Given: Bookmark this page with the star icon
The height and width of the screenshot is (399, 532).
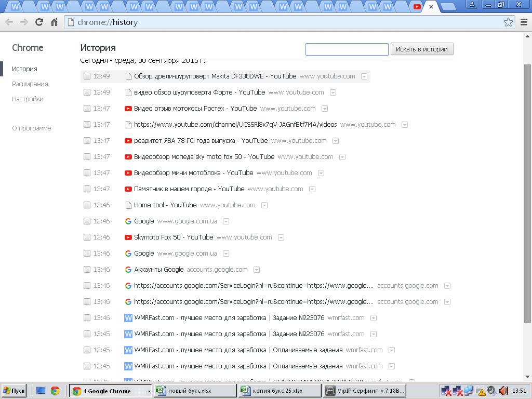Looking at the screenshot, I should click(x=508, y=22).
